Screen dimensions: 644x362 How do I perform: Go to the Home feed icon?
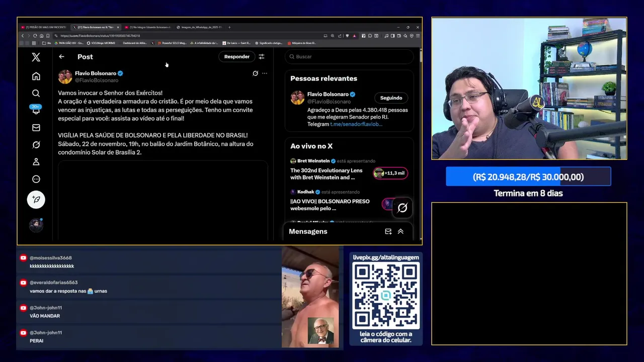tap(36, 76)
